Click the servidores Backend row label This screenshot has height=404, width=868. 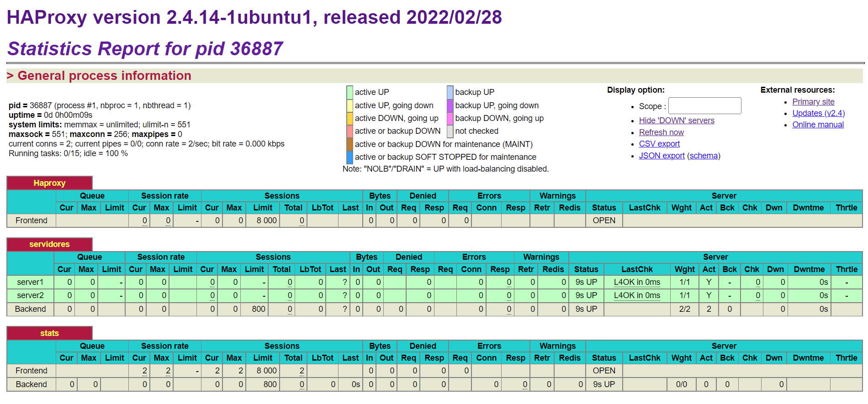click(30, 309)
